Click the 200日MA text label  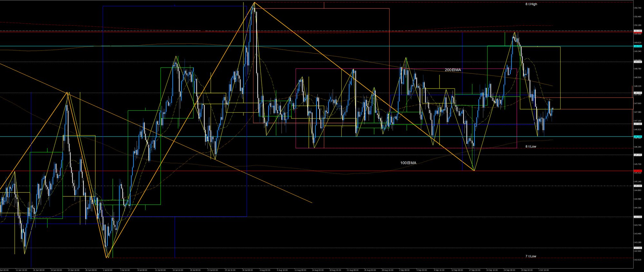(453, 70)
